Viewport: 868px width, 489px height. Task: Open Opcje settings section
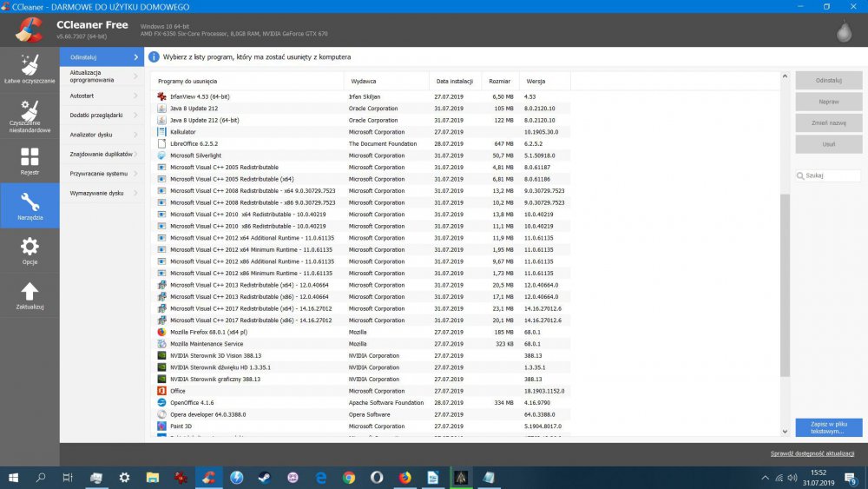30,250
